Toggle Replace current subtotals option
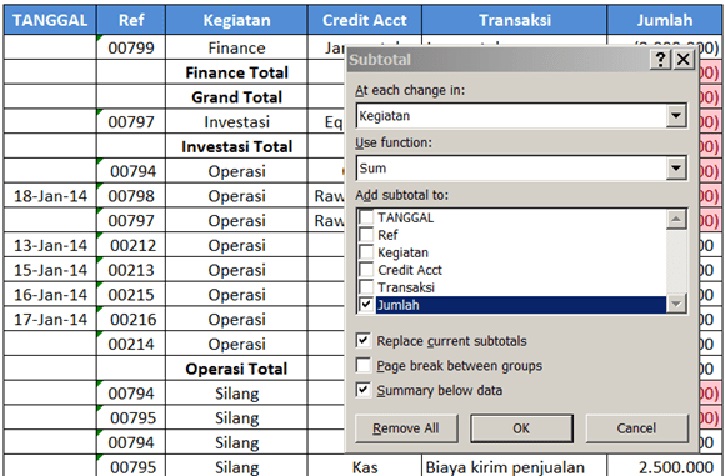Image resolution: width=725 pixels, height=476 pixels. tap(363, 341)
